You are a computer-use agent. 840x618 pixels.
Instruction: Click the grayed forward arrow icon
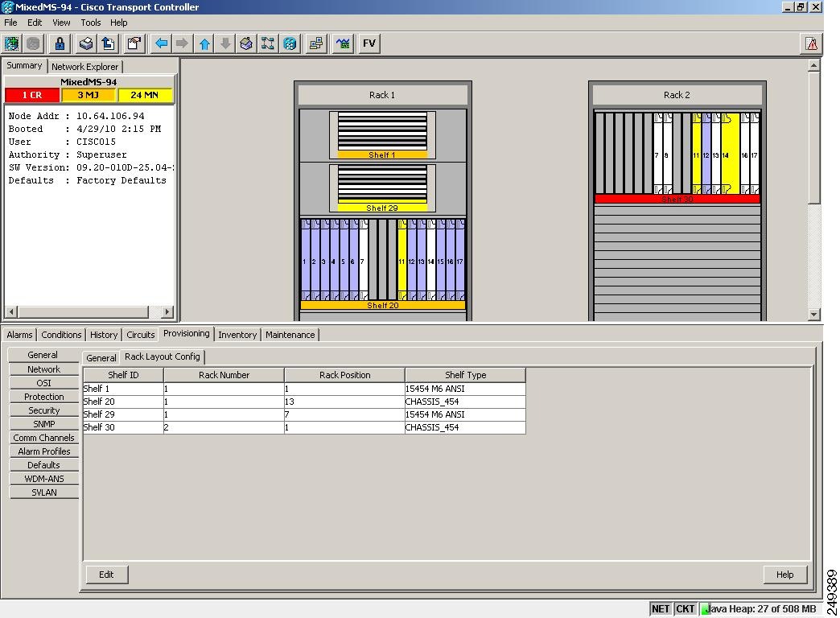click(182, 43)
